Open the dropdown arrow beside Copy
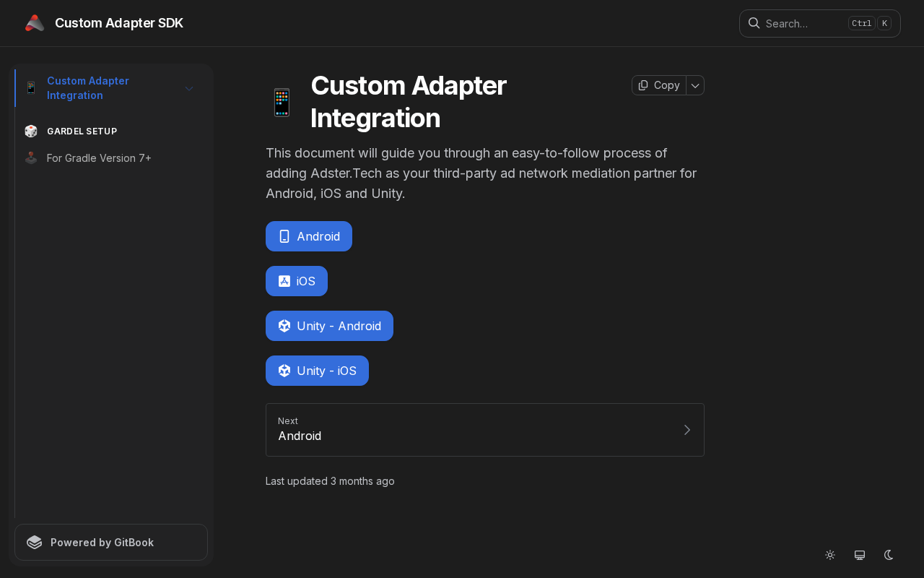 [695, 85]
